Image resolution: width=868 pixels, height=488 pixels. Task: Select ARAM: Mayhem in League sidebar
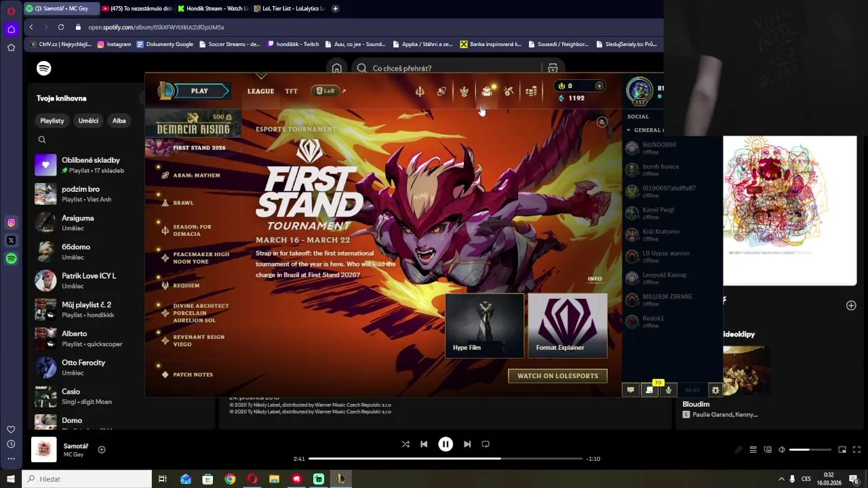point(196,176)
